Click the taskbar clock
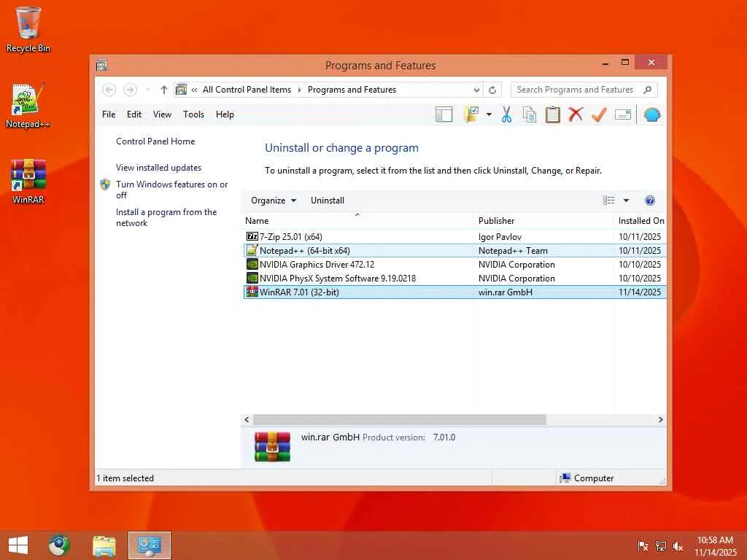 (715, 545)
